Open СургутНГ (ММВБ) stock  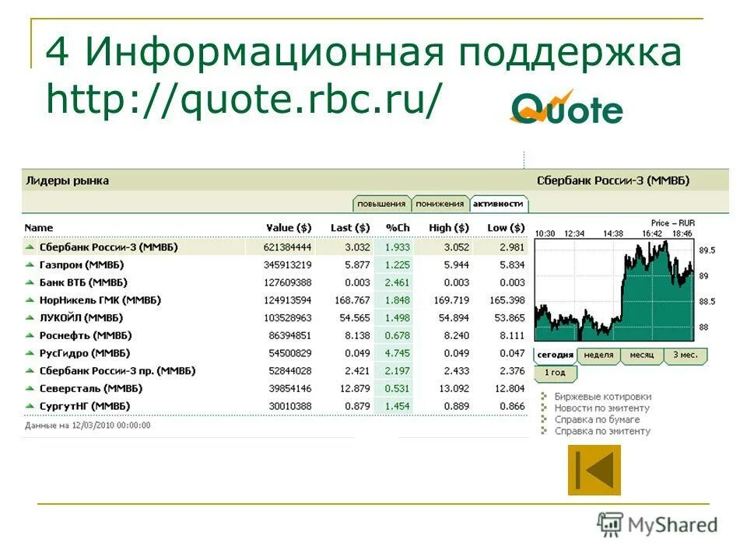click(x=84, y=405)
